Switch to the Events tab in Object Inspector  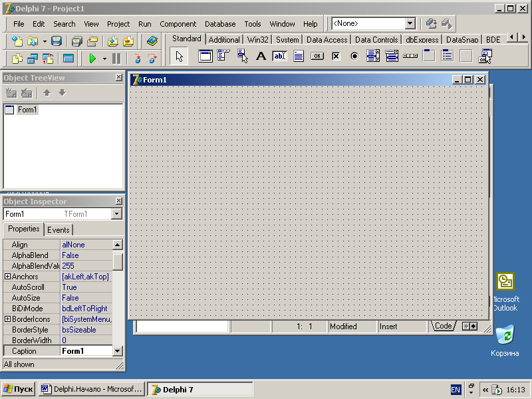[x=58, y=229]
